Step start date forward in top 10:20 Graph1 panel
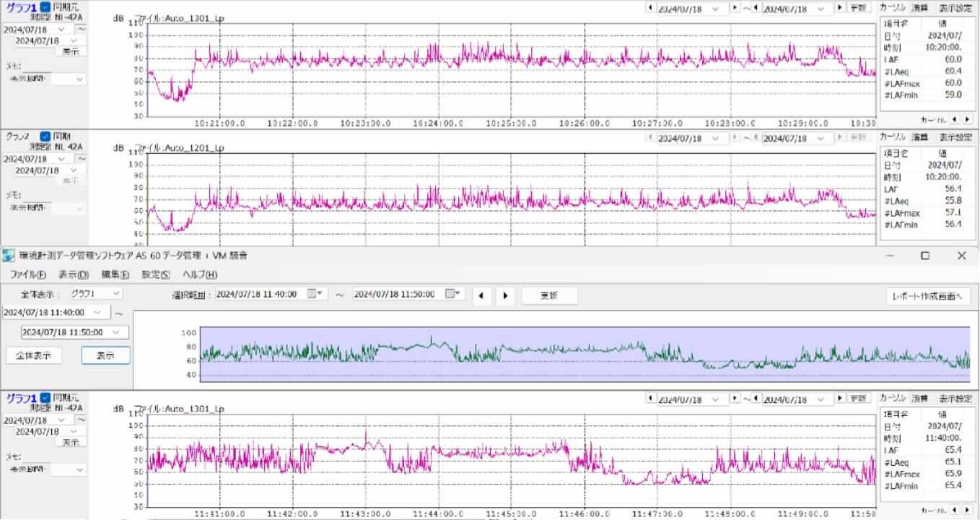Image resolution: width=980 pixels, height=520 pixels. coord(735,8)
